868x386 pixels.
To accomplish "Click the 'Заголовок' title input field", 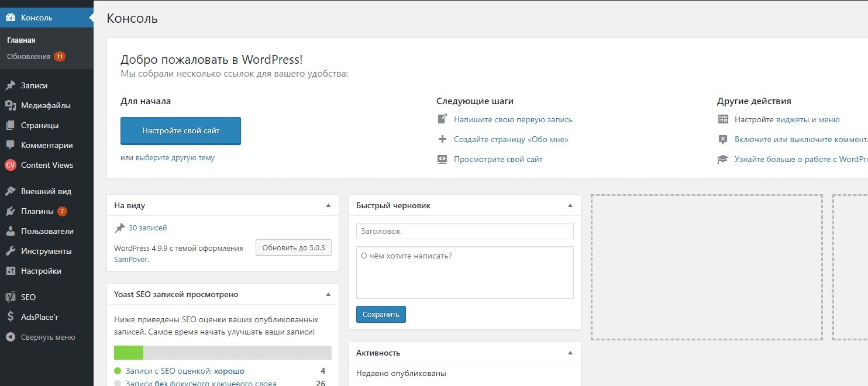I will [x=464, y=231].
